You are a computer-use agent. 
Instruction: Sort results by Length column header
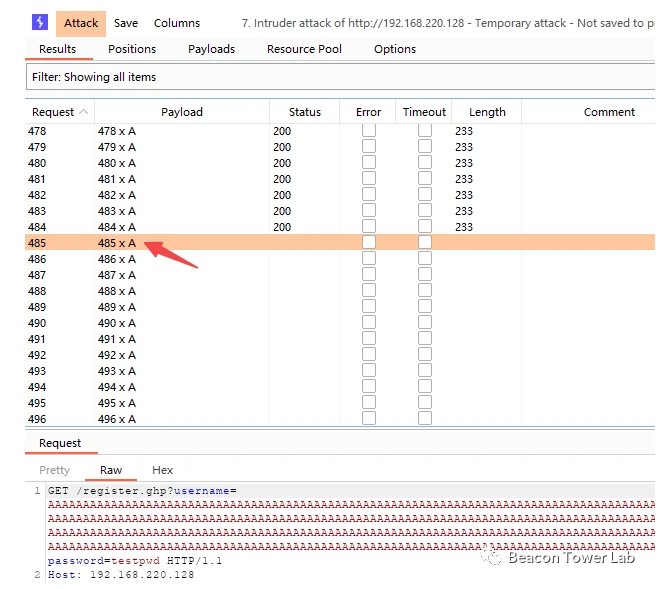click(487, 112)
